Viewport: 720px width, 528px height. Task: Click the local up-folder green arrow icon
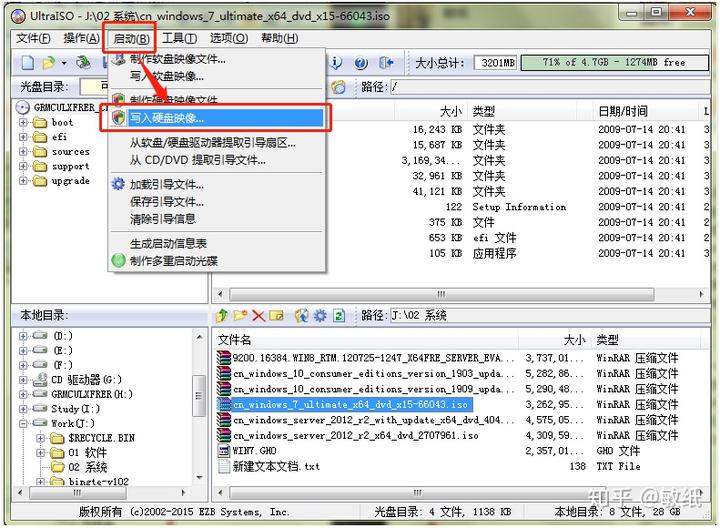(222, 315)
